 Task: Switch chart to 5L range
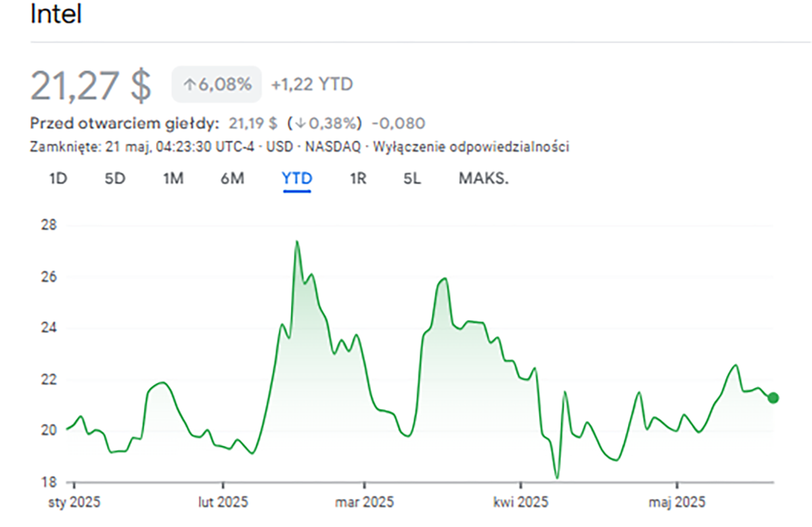411,179
